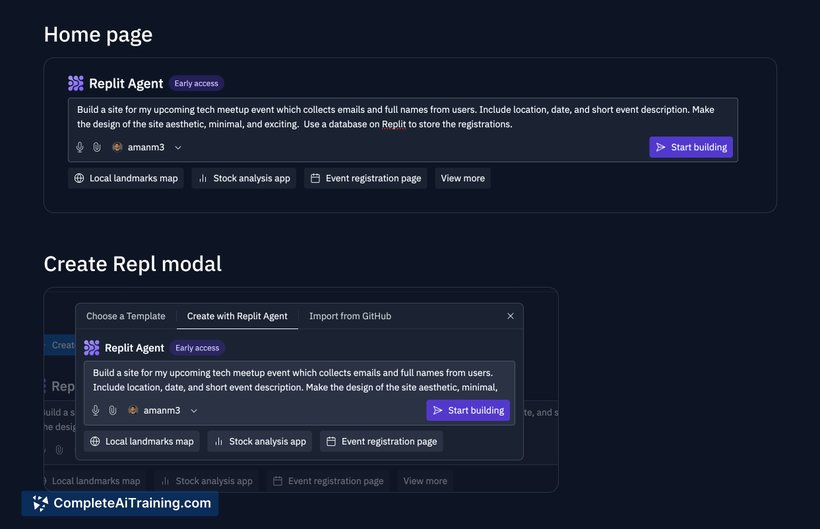Select the Create with Replit Agent tab
Viewport: 820px width, 529px height.
pos(237,316)
